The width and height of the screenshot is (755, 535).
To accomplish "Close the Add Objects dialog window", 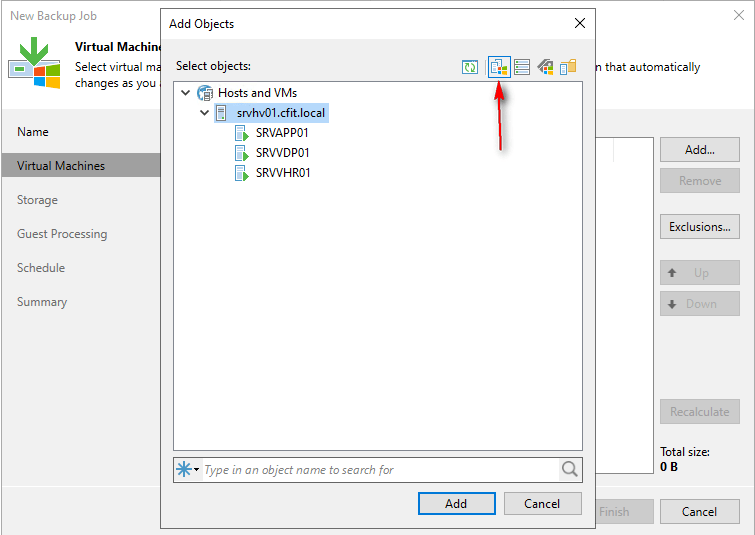I will point(580,23).
